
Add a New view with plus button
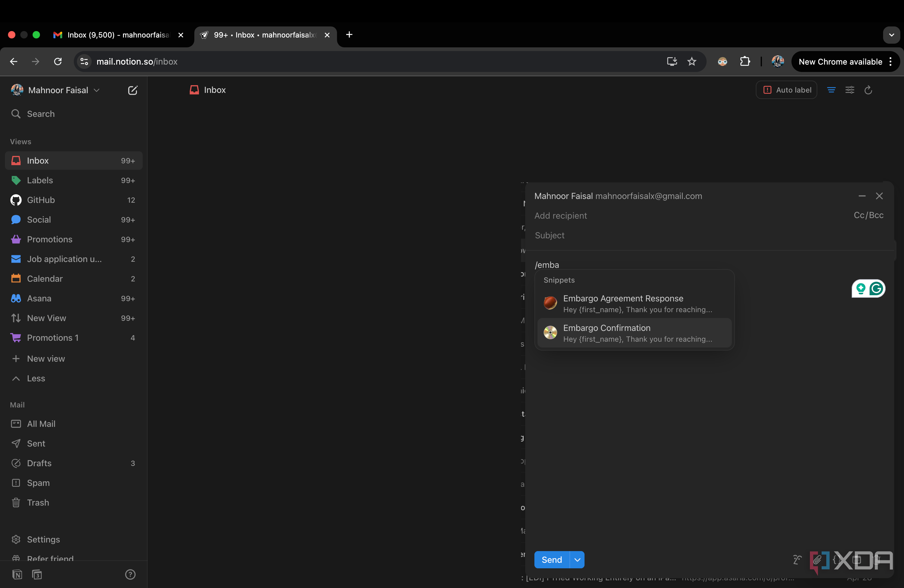[x=73, y=359]
